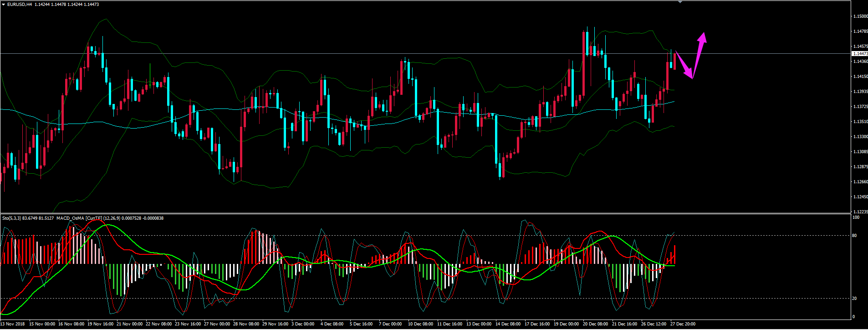Click the chart shift marker triangle
This screenshot has width=868, height=330.
click(x=680, y=2)
